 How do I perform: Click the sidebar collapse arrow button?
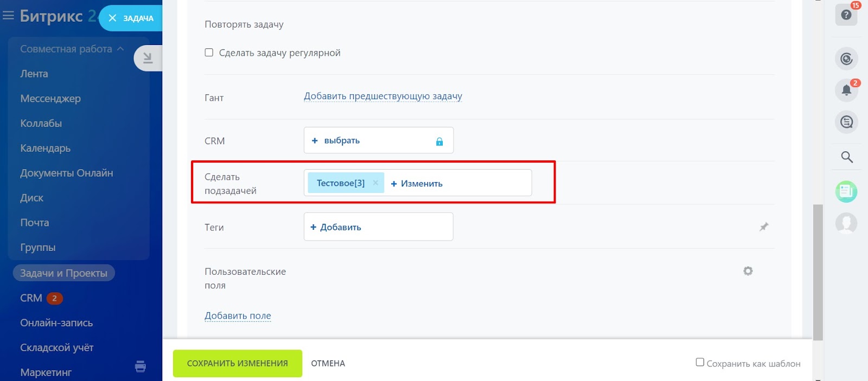pyautogui.click(x=148, y=58)
